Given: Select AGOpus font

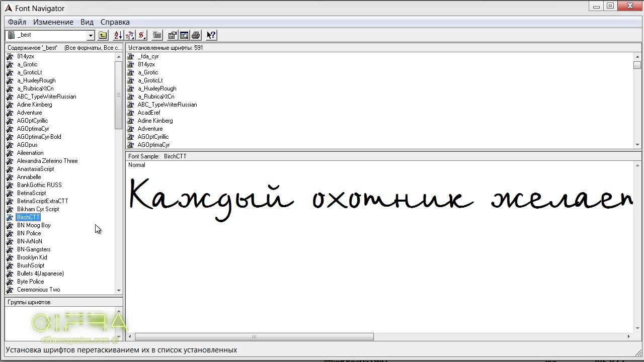Looking at the screenshot, I should [x=27, y=145].
